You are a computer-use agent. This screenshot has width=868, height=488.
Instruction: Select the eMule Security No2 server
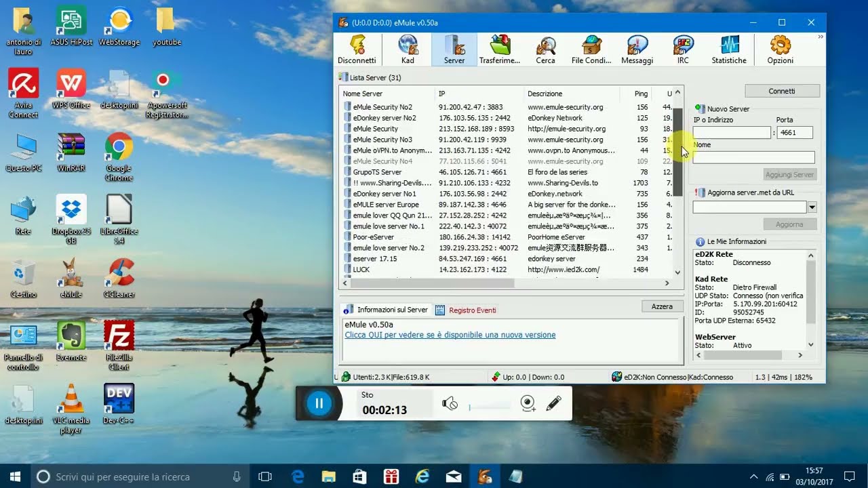507,107
